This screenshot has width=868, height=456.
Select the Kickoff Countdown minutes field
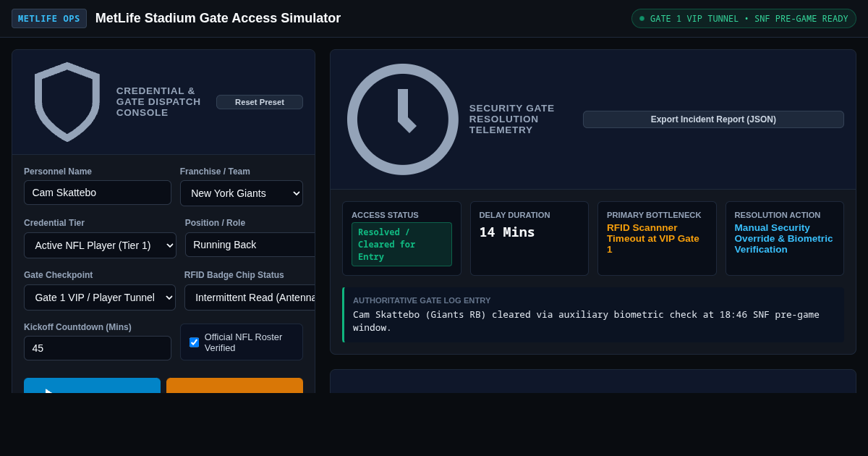click(98, 348)
